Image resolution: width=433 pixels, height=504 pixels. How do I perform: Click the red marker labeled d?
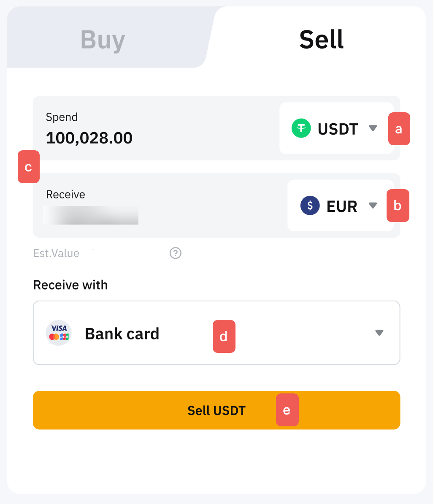(x=224, y=336)
